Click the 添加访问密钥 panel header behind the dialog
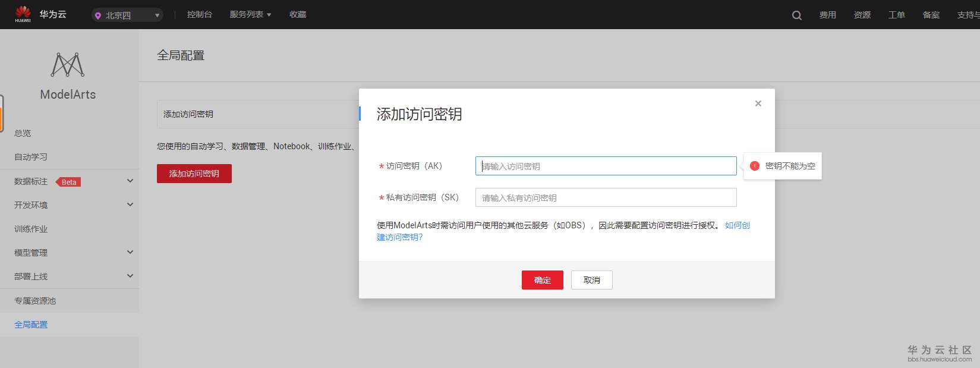 (188, 114)
